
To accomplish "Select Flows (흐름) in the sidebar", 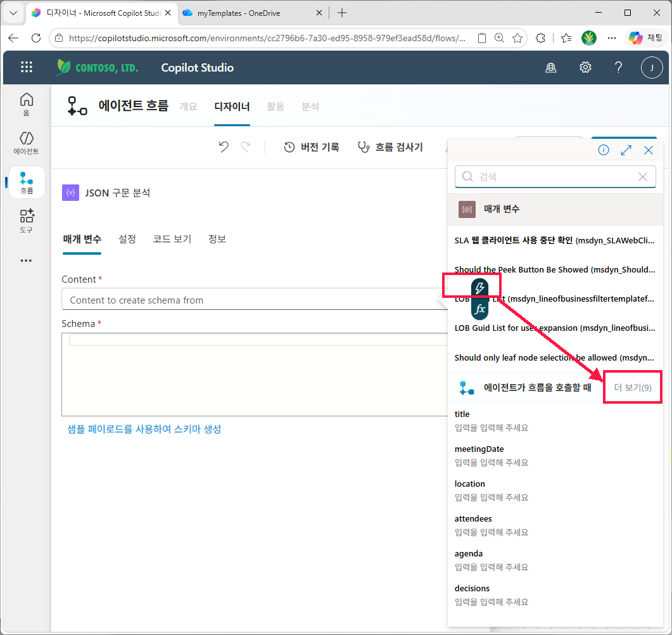I will click(27, 183).
